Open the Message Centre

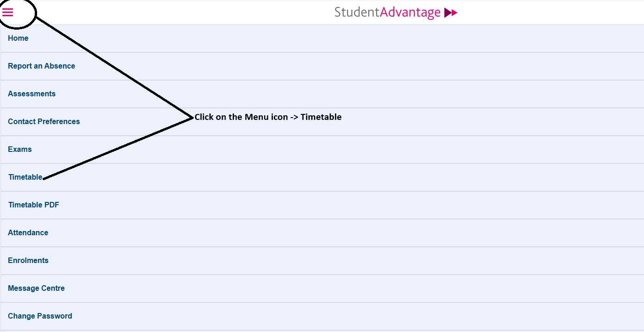point(322,288)
